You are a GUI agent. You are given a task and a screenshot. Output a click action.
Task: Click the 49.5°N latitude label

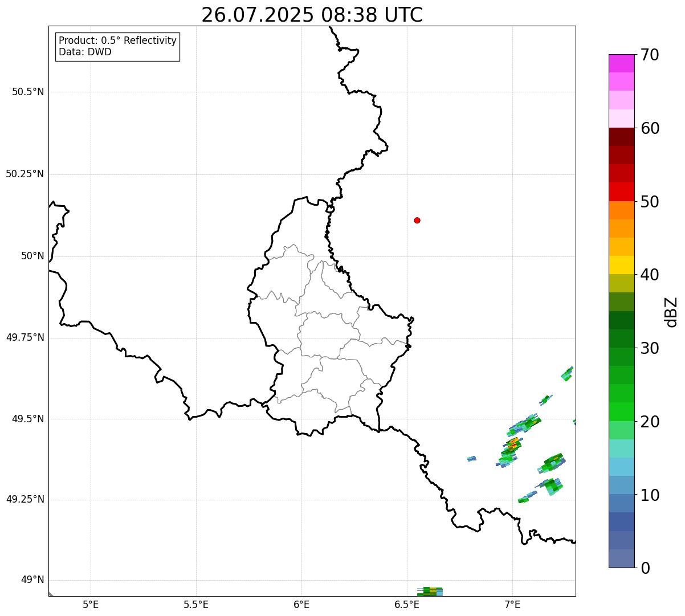pyautogui.click(x=28, y=419)
